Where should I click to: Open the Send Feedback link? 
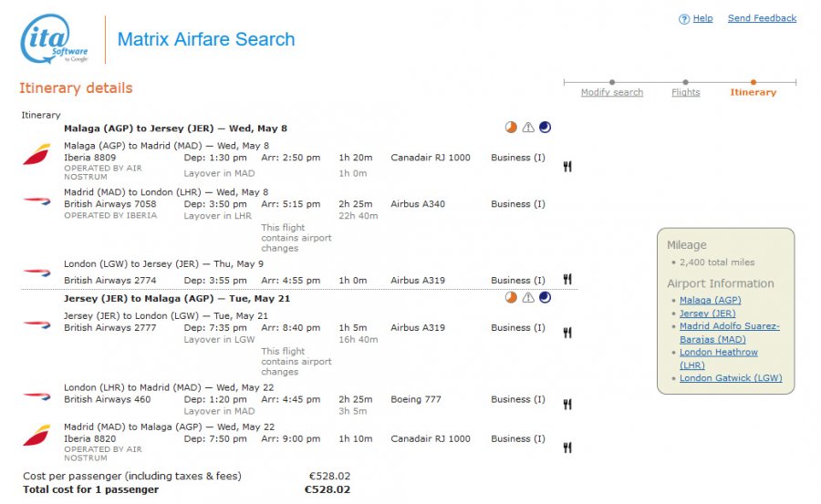tap(762, 18)
